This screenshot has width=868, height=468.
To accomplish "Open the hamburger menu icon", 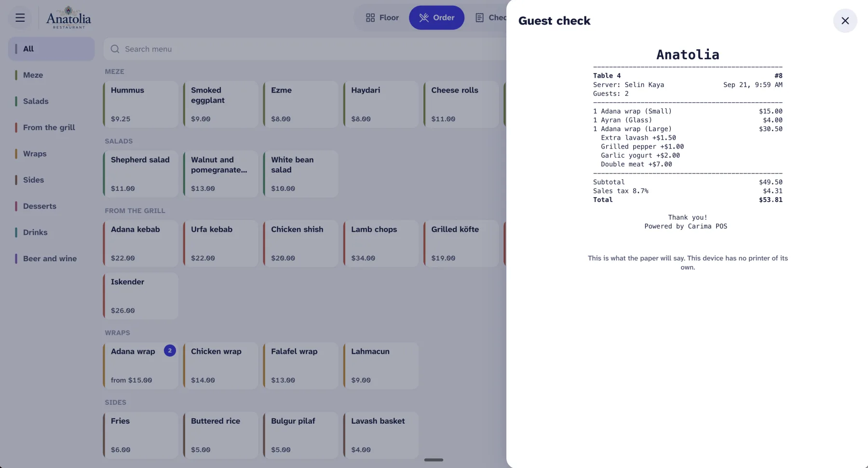I will pos(20,18).
